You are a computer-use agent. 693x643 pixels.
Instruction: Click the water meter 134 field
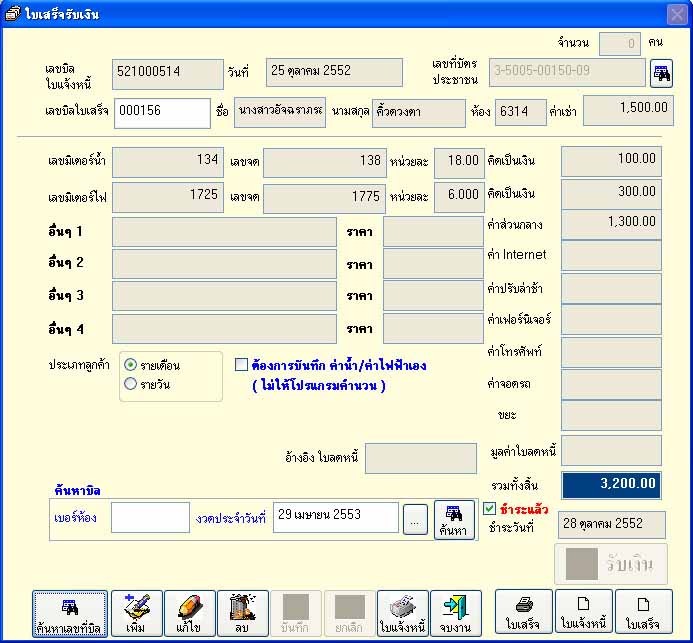tap(168, 162)
